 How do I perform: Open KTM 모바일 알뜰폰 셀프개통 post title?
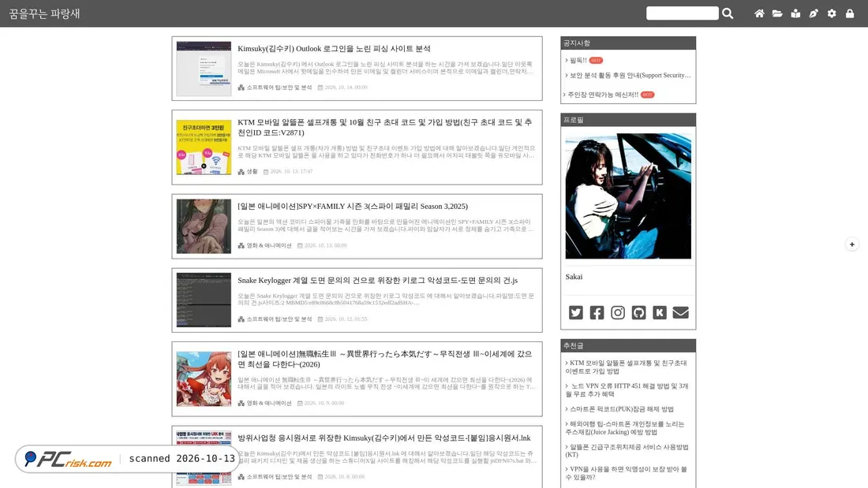[385, 127]
